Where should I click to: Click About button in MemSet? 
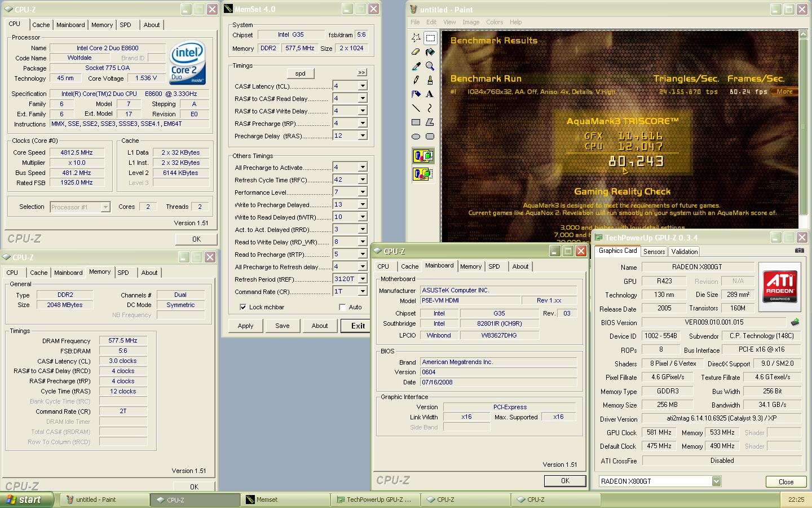(x=320, y=326)
